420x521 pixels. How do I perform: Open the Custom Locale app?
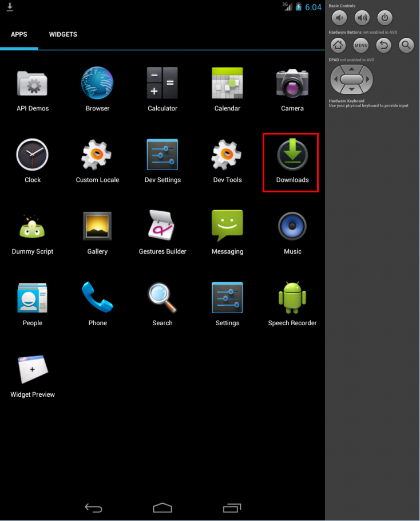tap(97, 161)
